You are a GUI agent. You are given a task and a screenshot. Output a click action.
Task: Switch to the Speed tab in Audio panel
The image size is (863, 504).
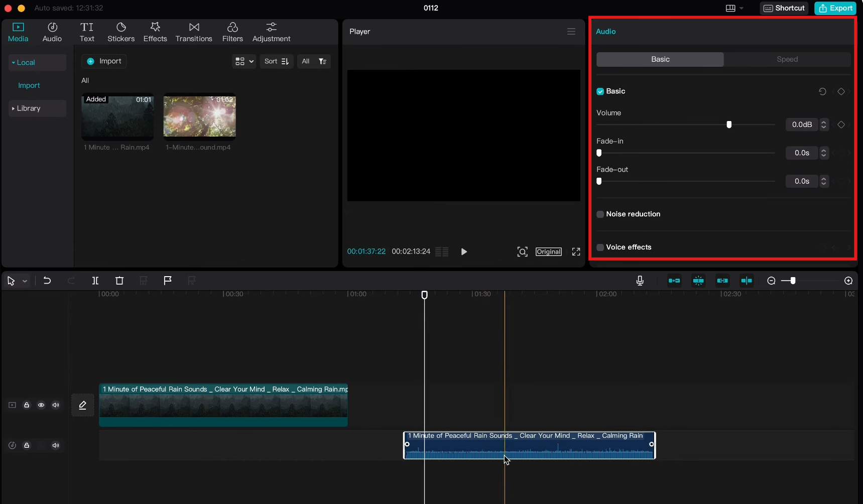coord(787,59)
